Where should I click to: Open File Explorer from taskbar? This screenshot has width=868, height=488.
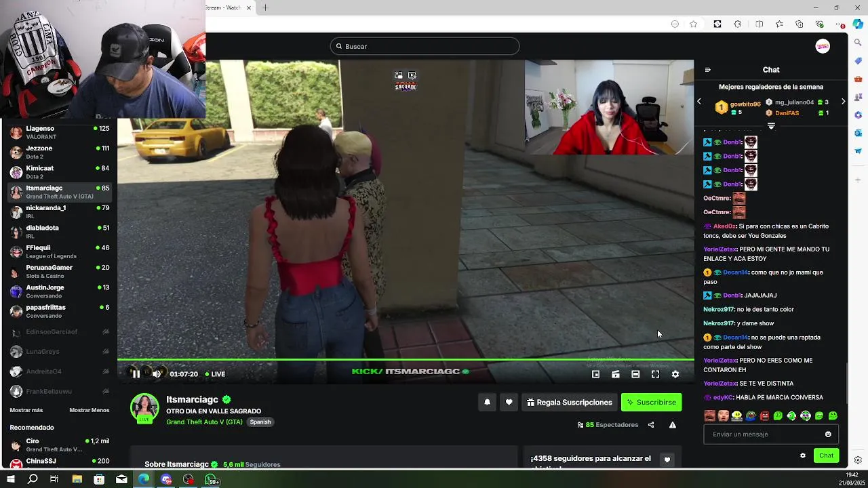point(77,480)
